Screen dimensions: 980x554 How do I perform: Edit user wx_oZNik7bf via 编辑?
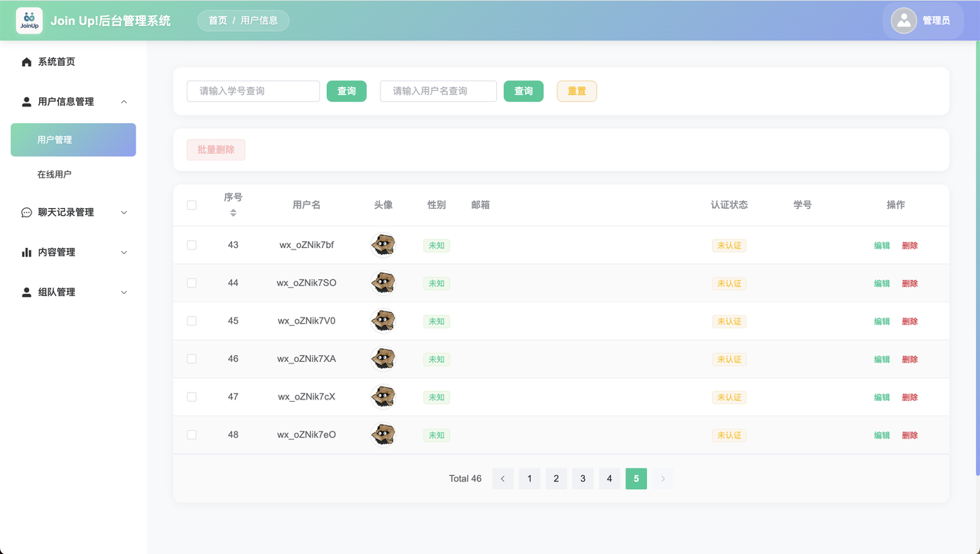pos(882,246)
